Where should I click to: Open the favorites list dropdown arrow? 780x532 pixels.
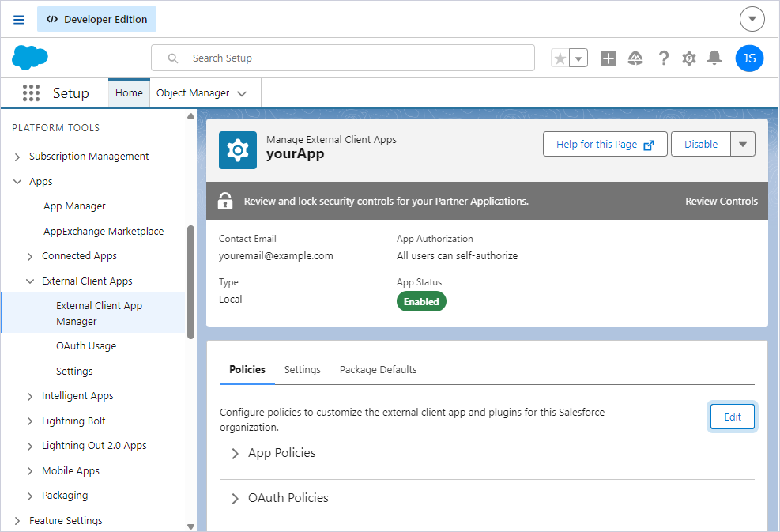click(x=578, y=58)
